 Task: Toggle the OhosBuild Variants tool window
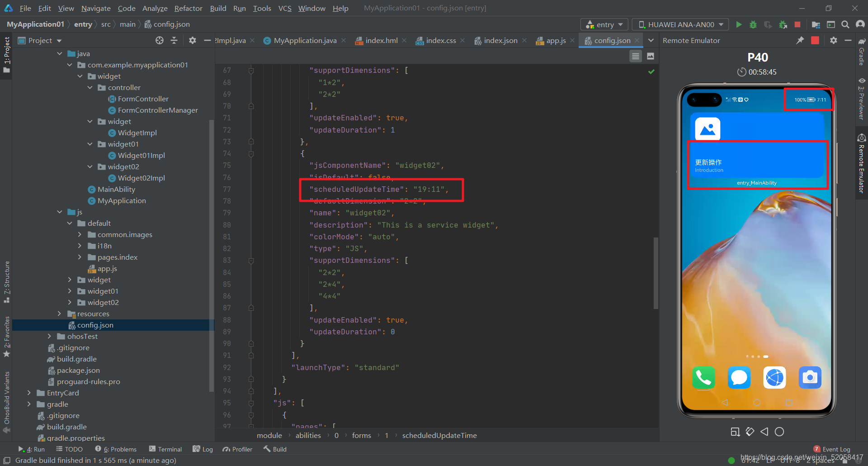[x=6, y=402]
